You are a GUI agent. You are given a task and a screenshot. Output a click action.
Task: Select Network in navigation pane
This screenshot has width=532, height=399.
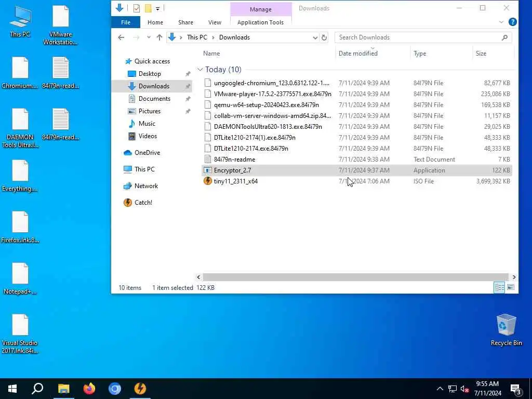(146, 186)
